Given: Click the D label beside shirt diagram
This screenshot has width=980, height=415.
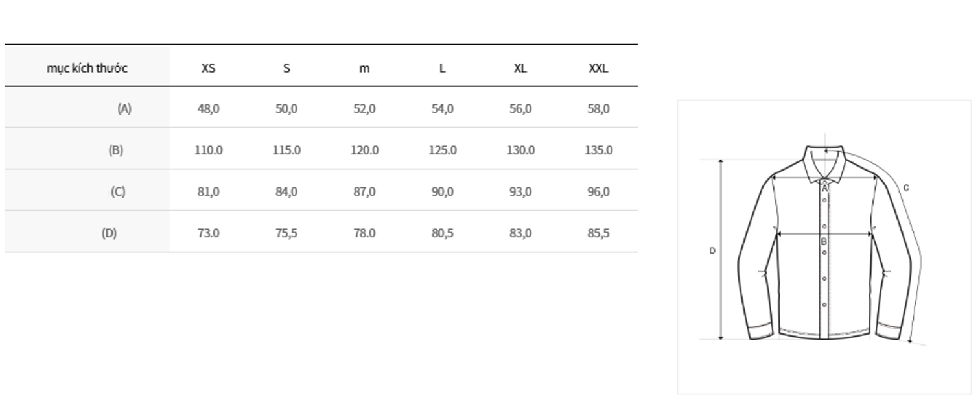Looking at the screenshot, I should [x=712, y=250].
